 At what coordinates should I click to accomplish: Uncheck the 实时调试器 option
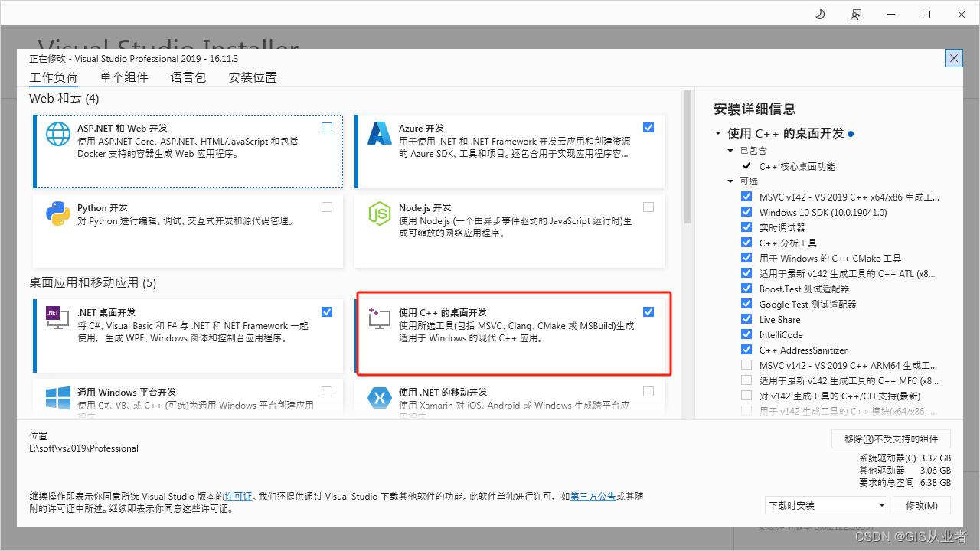pos(746,227)
